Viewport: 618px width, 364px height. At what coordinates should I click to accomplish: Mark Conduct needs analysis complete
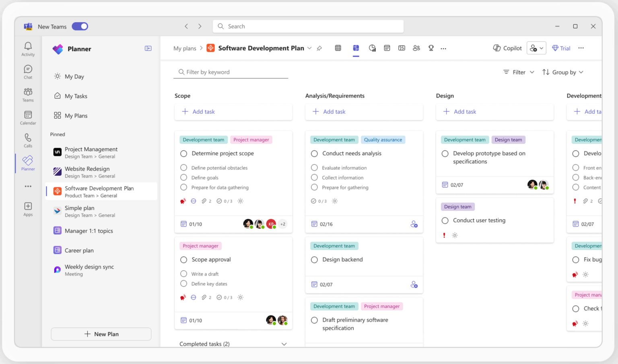pyautogui.click(x=315, y=154)
